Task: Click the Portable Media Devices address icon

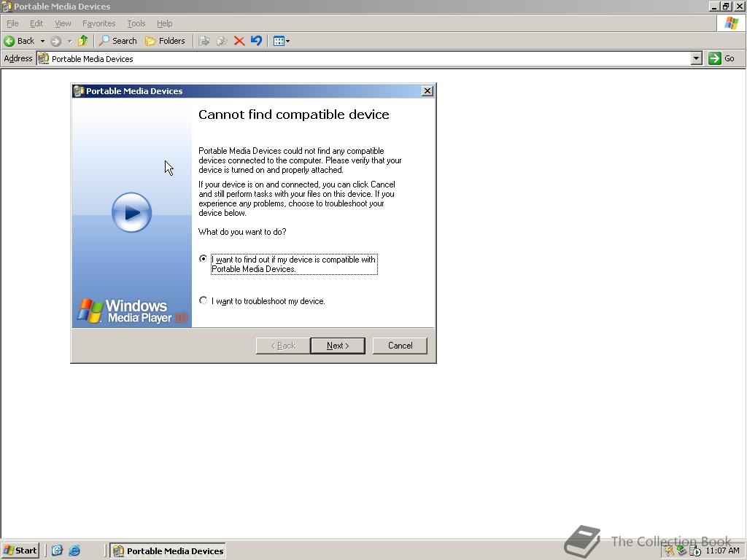Action: tap(43, 58)
